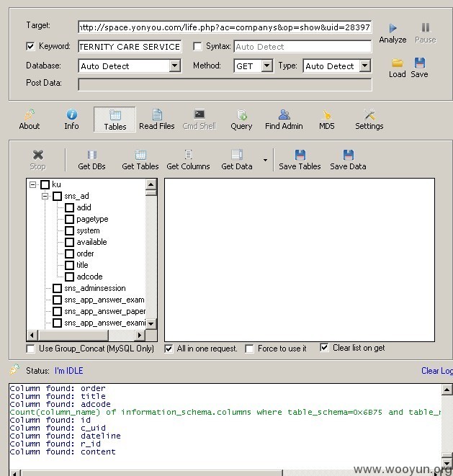Click Save Data toolbar button

tap(349, 160)
